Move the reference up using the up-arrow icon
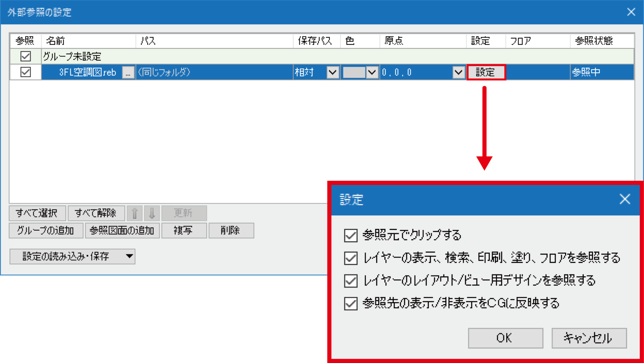The width and height of the screenshot is (644, 363). (135, 213)
